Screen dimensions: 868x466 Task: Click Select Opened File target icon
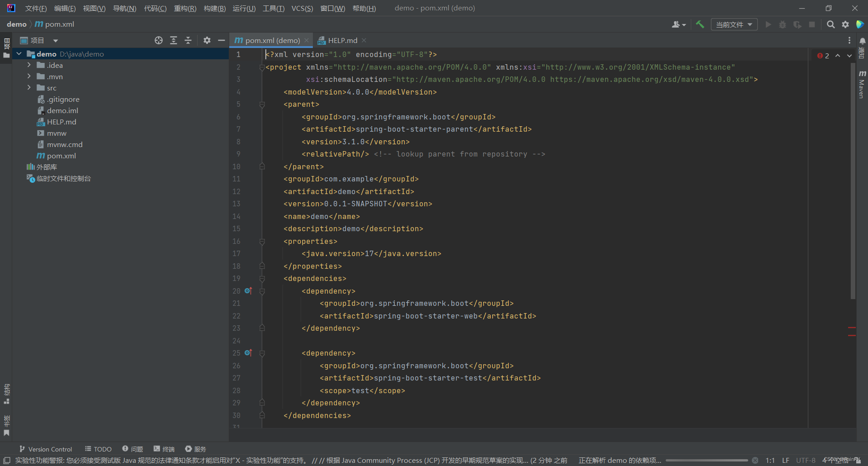[159, 40]
